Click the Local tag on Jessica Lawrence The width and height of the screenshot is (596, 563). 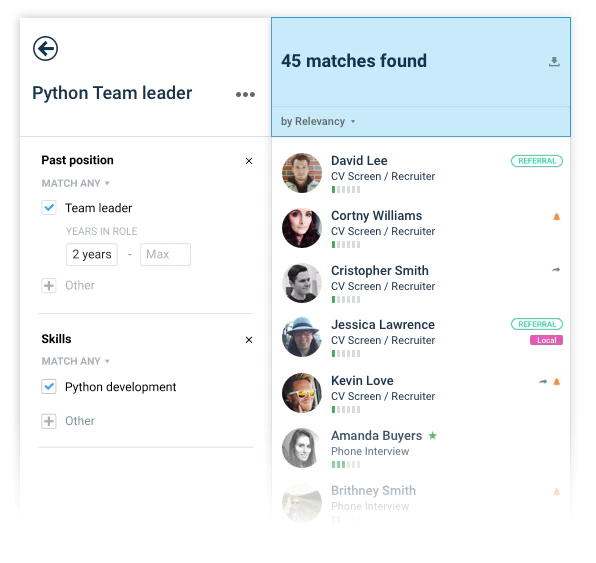pyautogui.click(x=546, y=340)
